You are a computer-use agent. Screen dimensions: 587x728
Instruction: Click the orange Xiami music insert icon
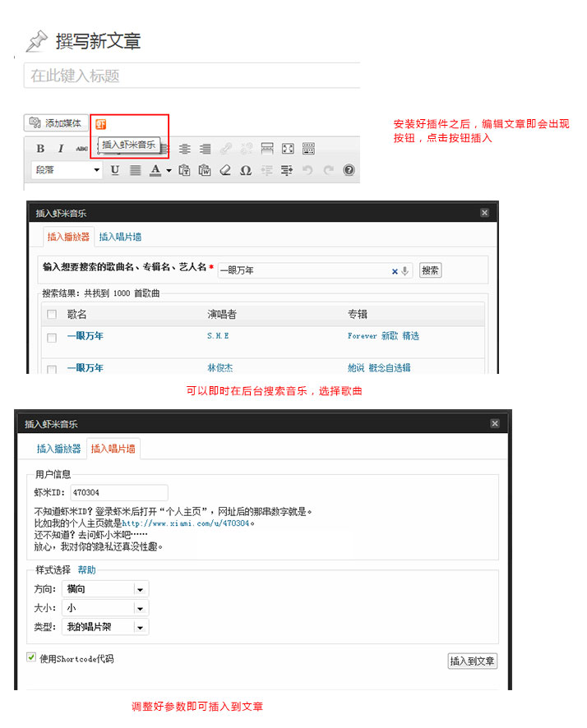[101, 124]
